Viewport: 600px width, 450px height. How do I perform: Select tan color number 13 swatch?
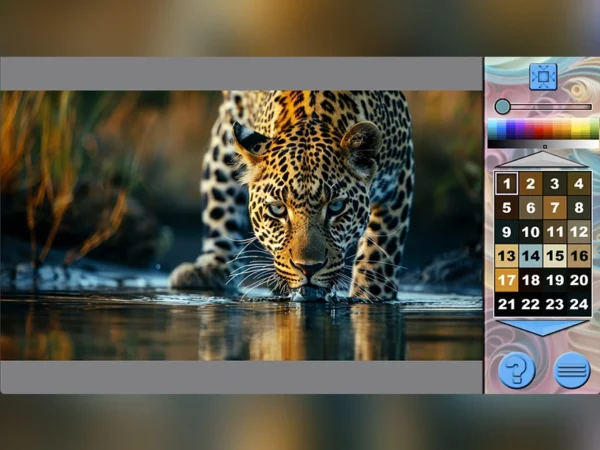coord(506,256)
